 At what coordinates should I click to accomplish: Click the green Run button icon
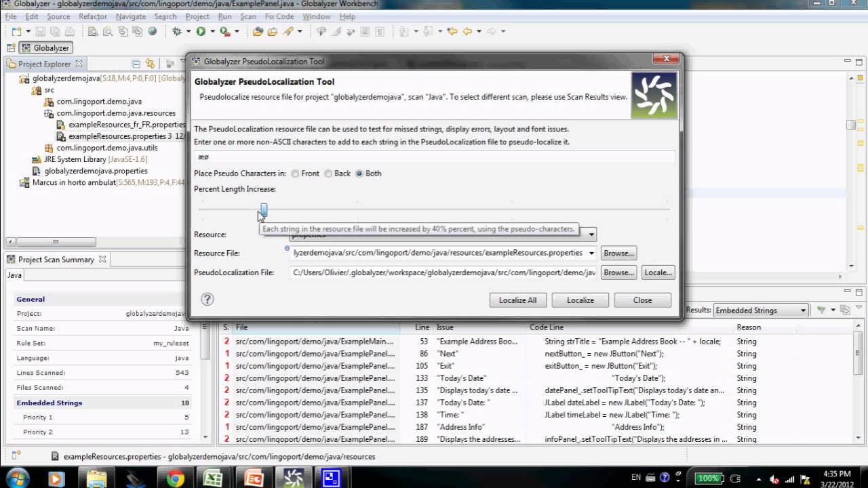(x=201, y=31)
